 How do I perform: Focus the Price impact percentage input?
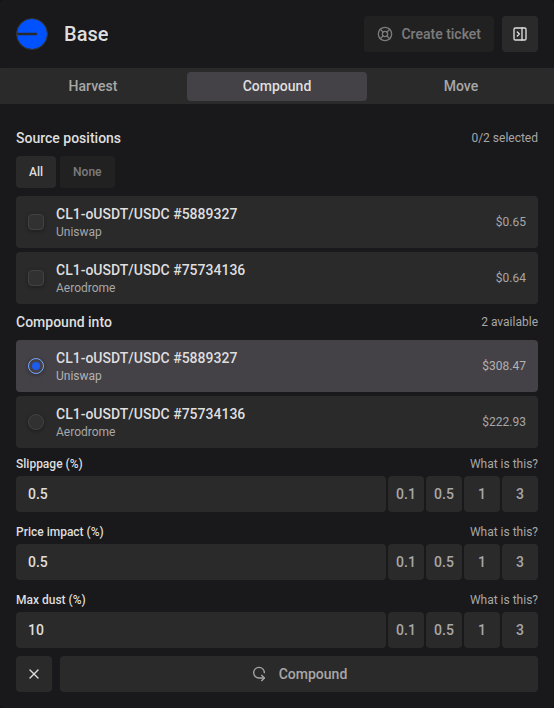click(x=201, y=562)
